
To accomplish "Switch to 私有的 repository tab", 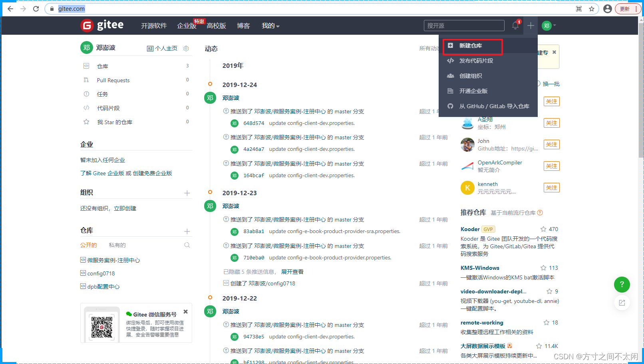I will (117, 245).
